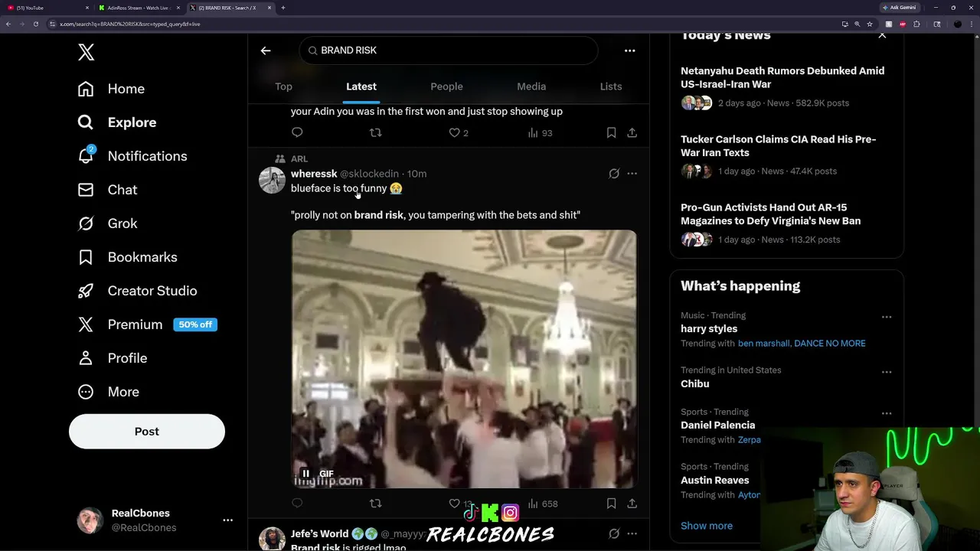Switch to the Media tab
Image resolution: width=980 pixels, height=551 pixels.
click(531, 86)
